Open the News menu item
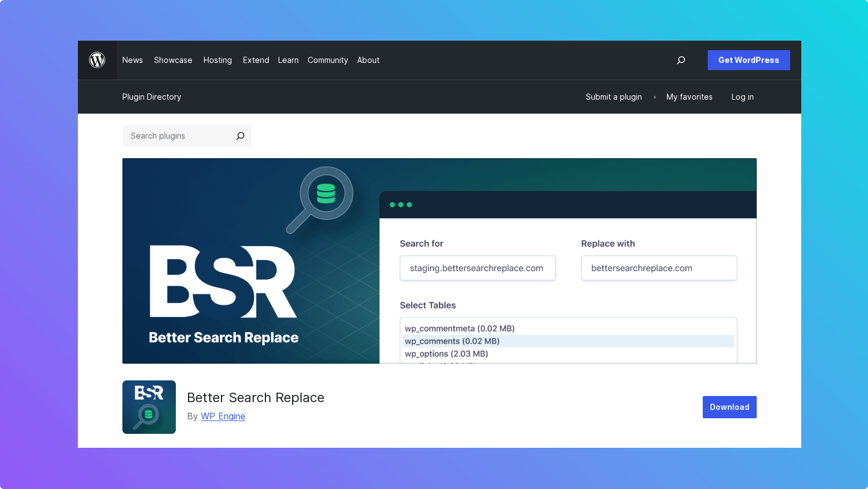Screen dimensions: 868x489 tap(132, 60)
